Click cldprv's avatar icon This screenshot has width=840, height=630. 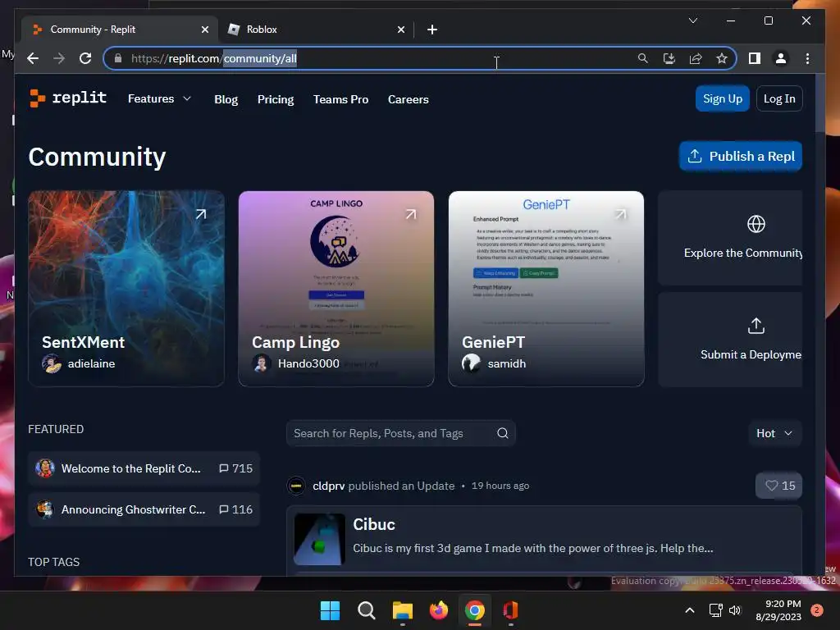[296, 486]
